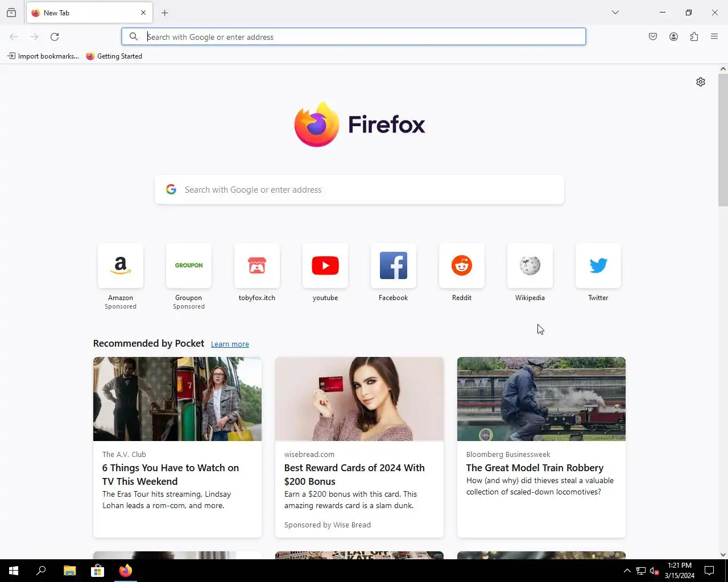Focus the address bar search field
This screenshot has width=728, height=582.
click(x=354, y=37)
